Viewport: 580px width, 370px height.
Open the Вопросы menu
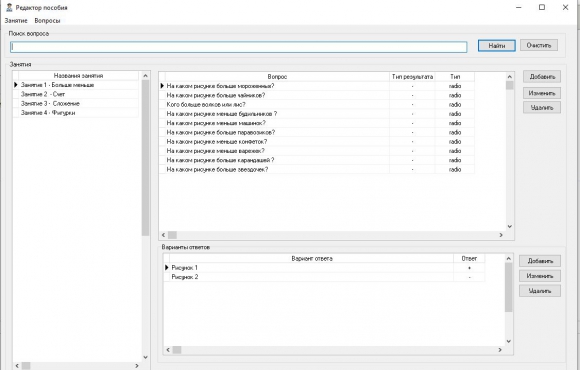point(47,21)
